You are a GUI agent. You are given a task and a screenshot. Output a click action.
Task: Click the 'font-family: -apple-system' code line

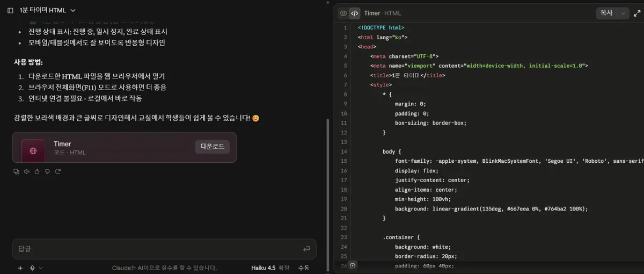[519, 161]
